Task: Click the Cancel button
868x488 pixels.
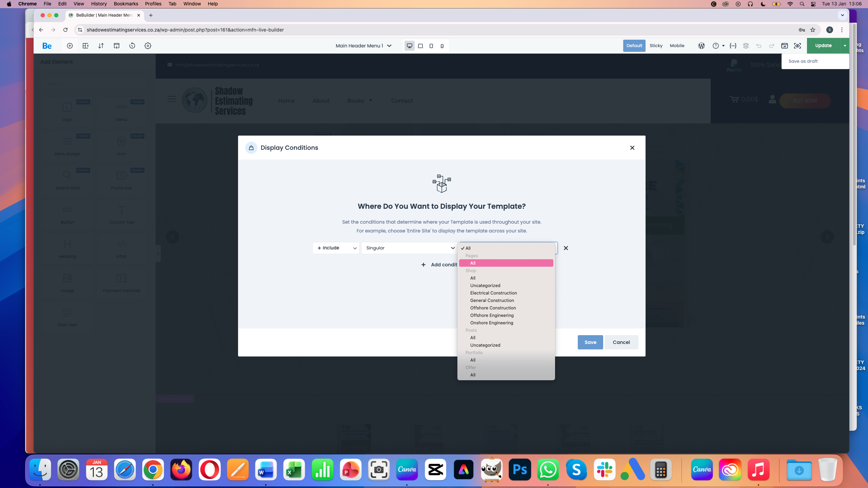Action: 621,342
